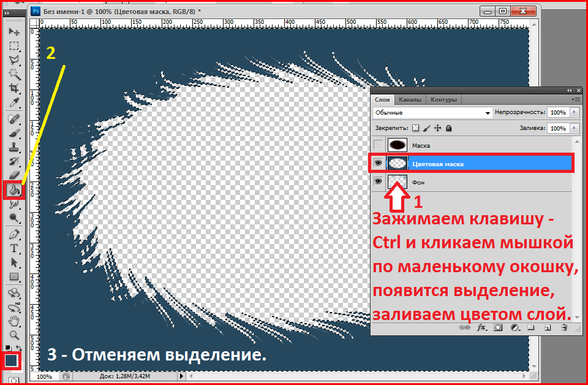Click the horizontal scrollbar left arrow
The width and height of the screenshot is (588, 385).
coord(192,376)
